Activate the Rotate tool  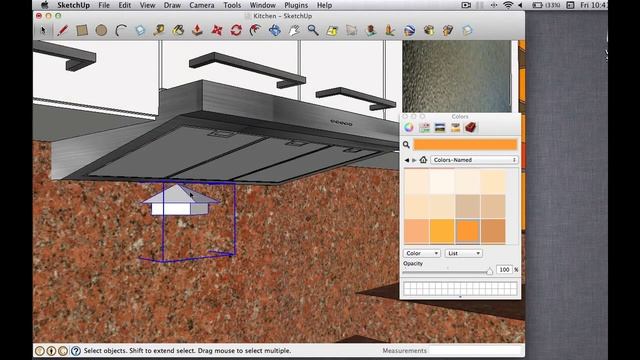236,30
